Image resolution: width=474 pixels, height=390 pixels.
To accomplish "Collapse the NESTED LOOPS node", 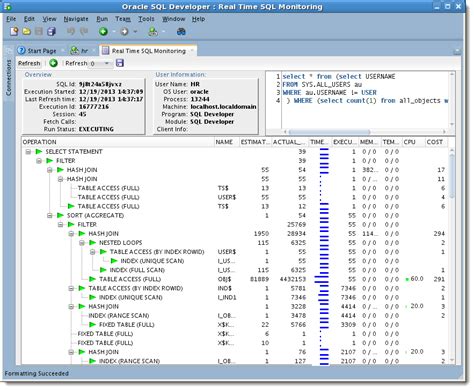I will 82,243.
